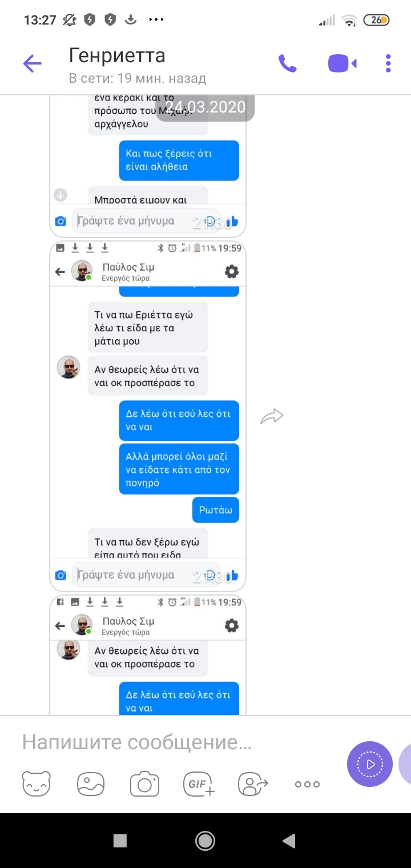Open the GIF creation button
Screen dimensions: 411x868
[199, 783]
